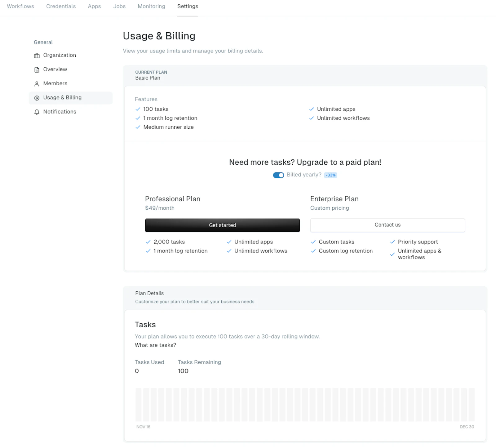
Task: Click checkmark beside 100 tasks
Action: click(x=138, y=109)
